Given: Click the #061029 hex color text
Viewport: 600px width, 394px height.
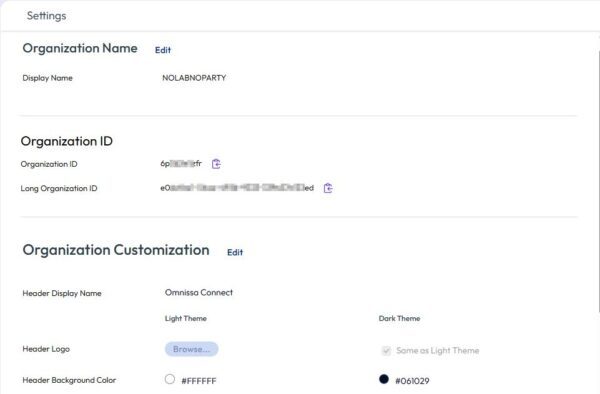Looking at the screenshot, I should click(412, 381).
